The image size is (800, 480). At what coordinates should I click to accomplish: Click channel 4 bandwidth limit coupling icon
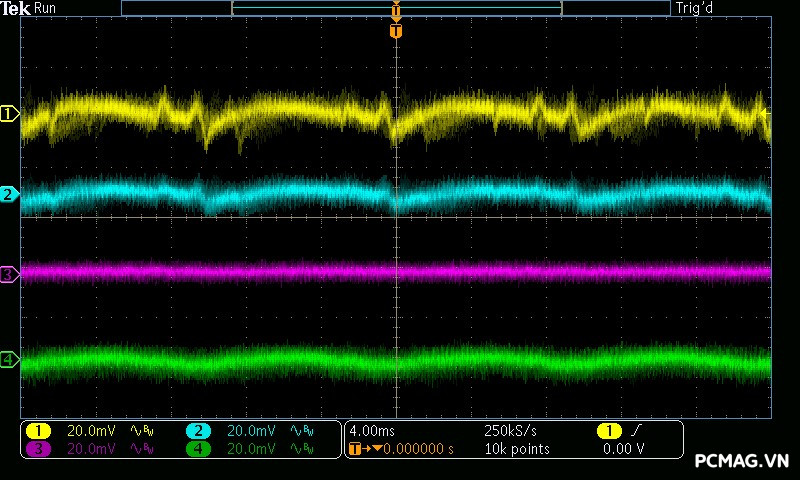coord(302,449)
